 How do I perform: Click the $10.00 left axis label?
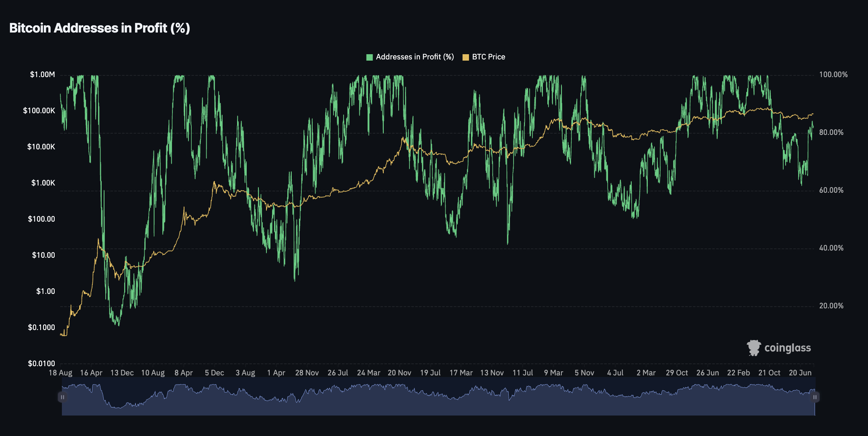pyautogui.click(x=43, y=255)
